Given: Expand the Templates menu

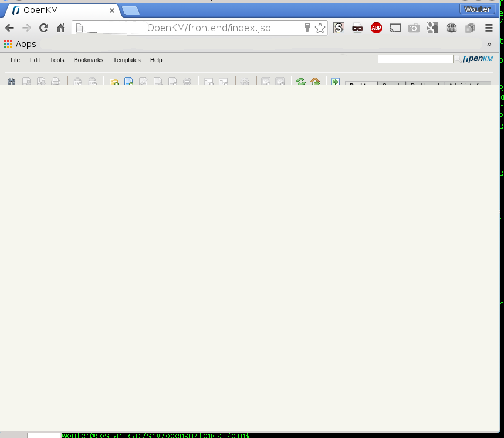Looking at the screenshot, I should (x=127, y=60).
